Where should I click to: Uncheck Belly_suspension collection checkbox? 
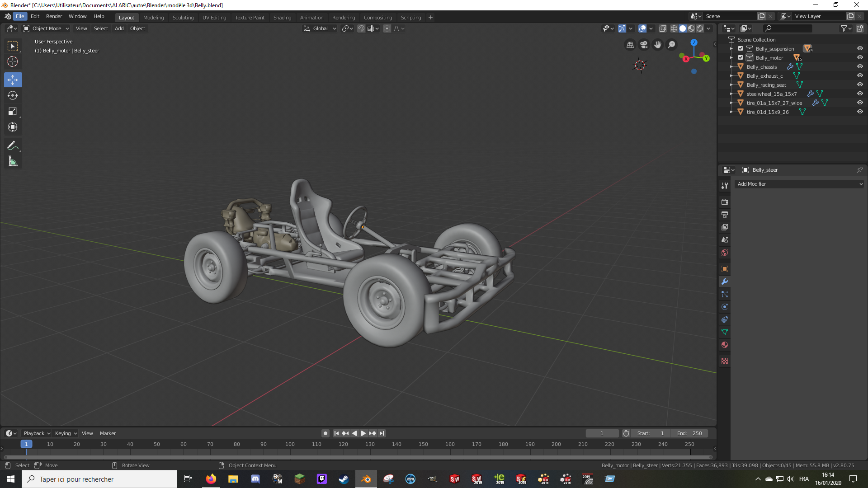click(741, 48)
